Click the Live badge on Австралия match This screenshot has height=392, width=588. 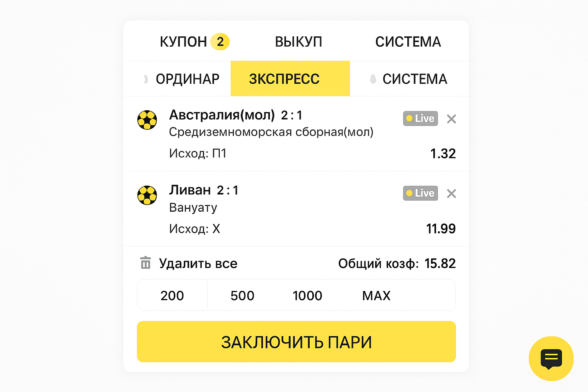click(x=420, y=119)
